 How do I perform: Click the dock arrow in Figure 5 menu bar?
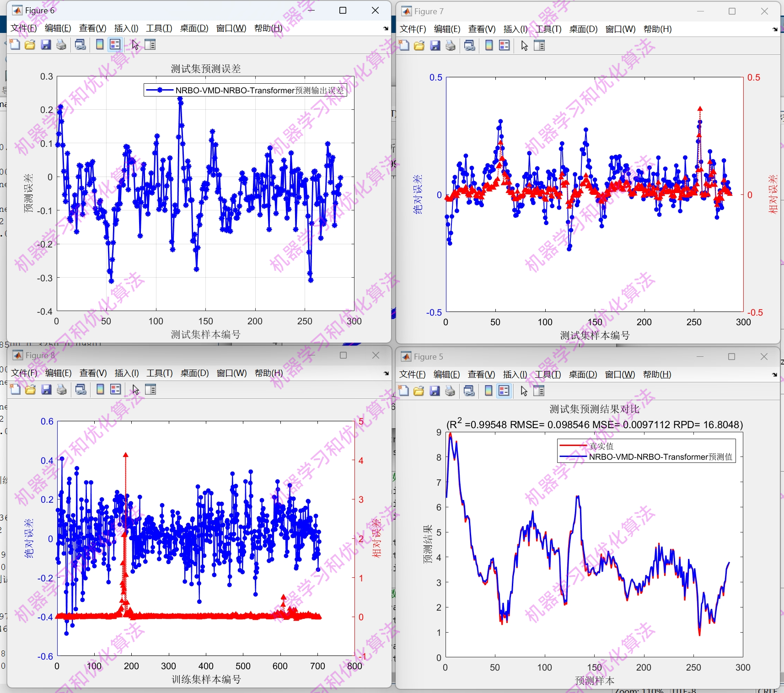point(774,375)
